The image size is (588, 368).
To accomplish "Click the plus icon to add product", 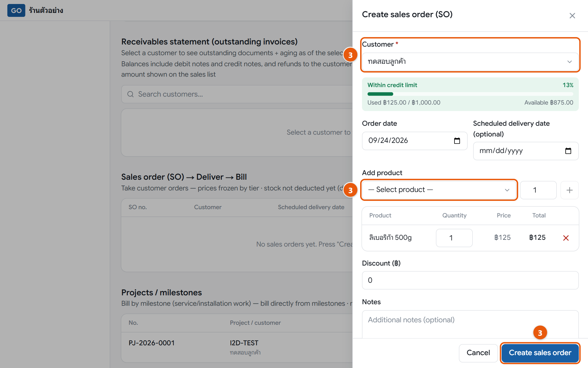I will point(569,190).
